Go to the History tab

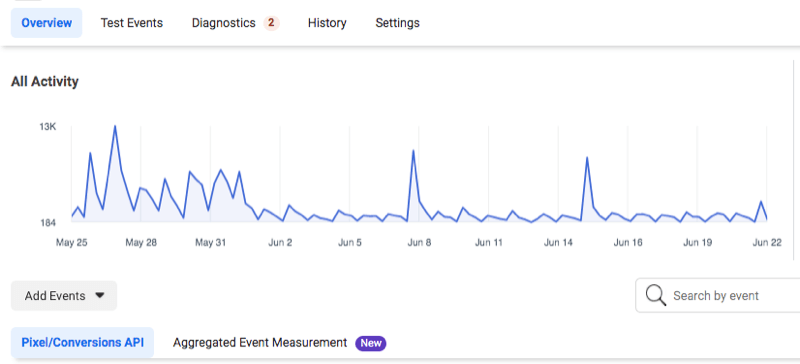point(327,23)
